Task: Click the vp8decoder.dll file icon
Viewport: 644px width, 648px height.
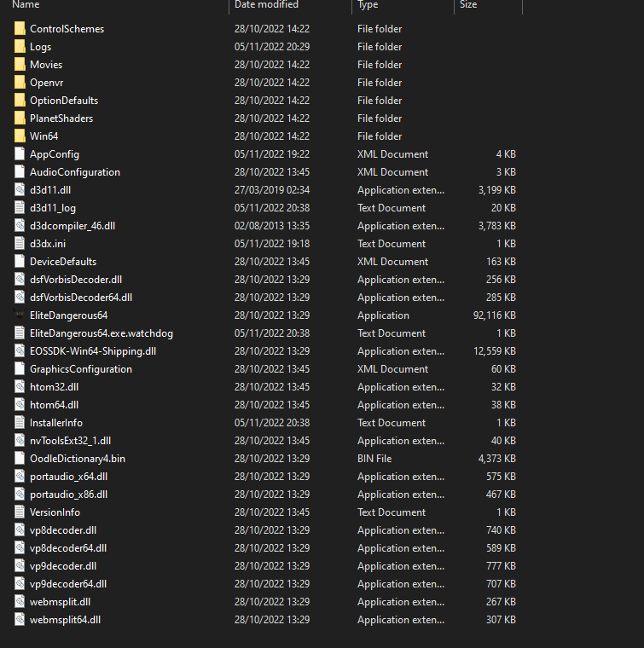Action: [x=20, y=529]
